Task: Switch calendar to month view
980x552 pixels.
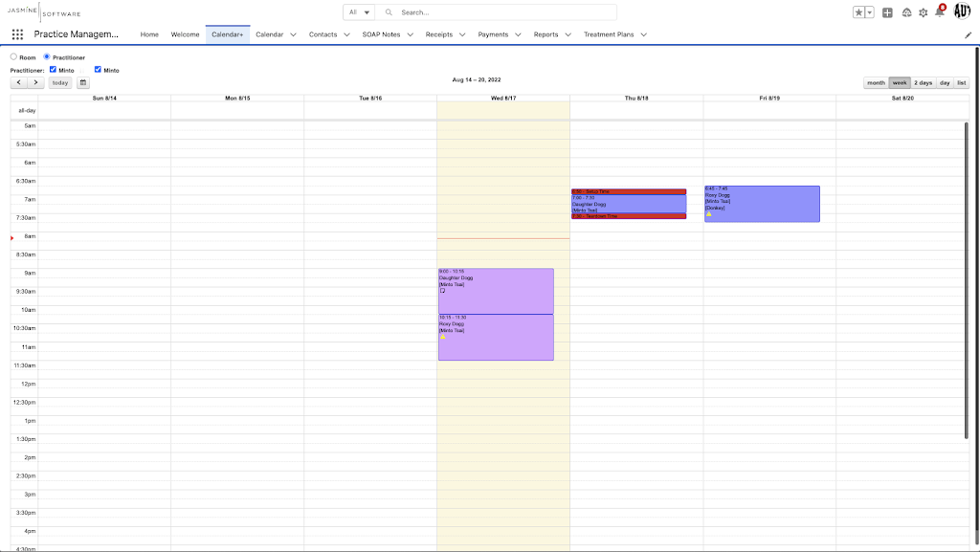Action: coord(876,83)
